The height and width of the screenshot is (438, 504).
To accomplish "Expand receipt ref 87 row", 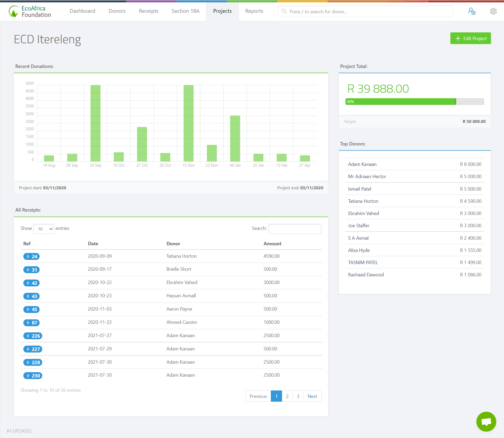I will coord(31,323).
